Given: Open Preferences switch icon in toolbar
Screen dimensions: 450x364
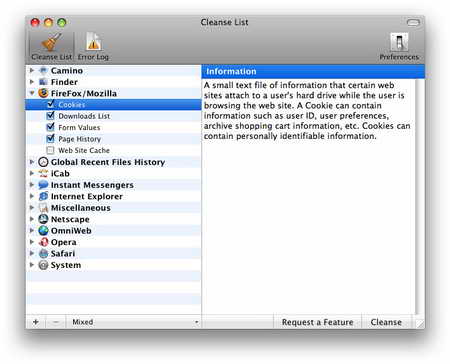Looking at the screenshot, I should [399, 42].
